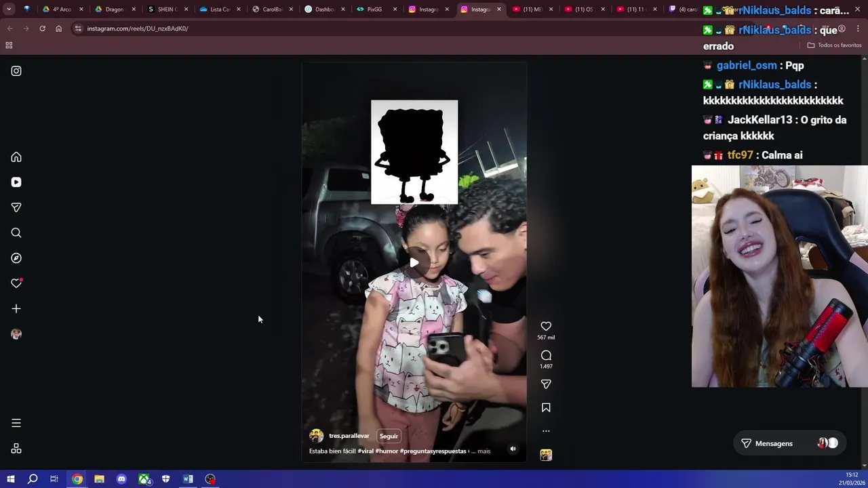868x488 pixels.
Task: Open the reel audio thumbnail
Action: (546, 455)
